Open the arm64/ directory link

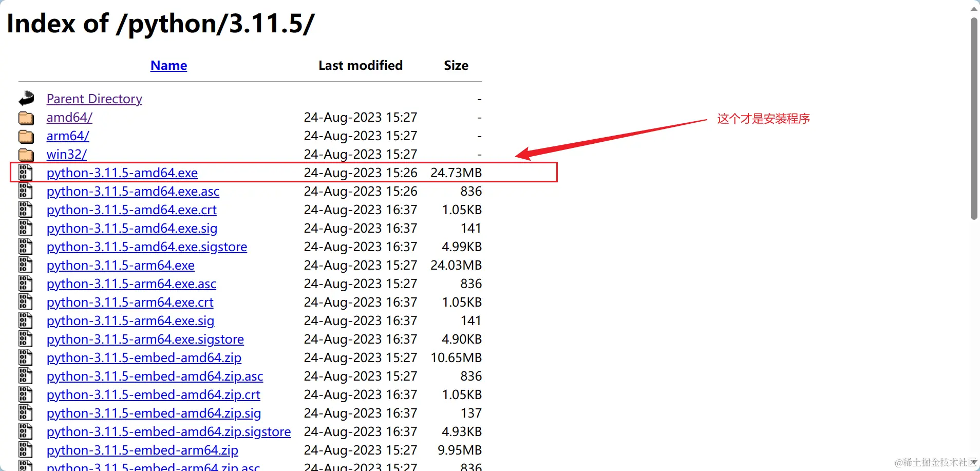pos(68,136)
